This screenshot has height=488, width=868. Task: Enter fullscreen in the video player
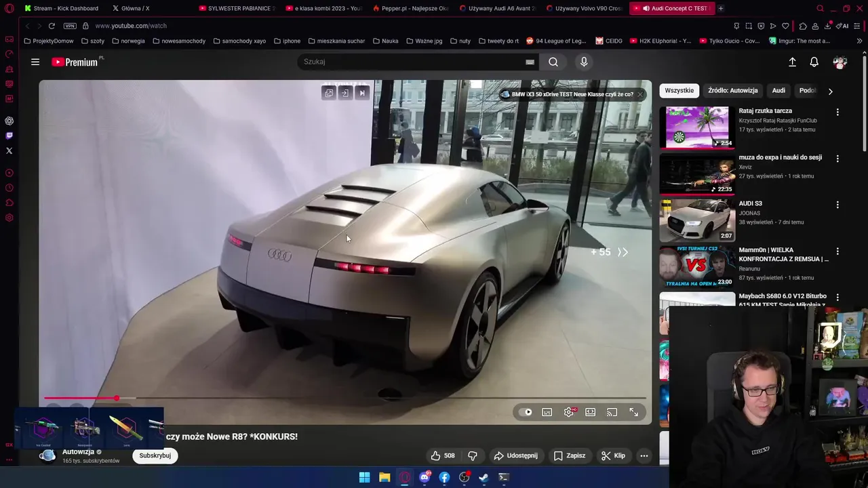(634, 412)
